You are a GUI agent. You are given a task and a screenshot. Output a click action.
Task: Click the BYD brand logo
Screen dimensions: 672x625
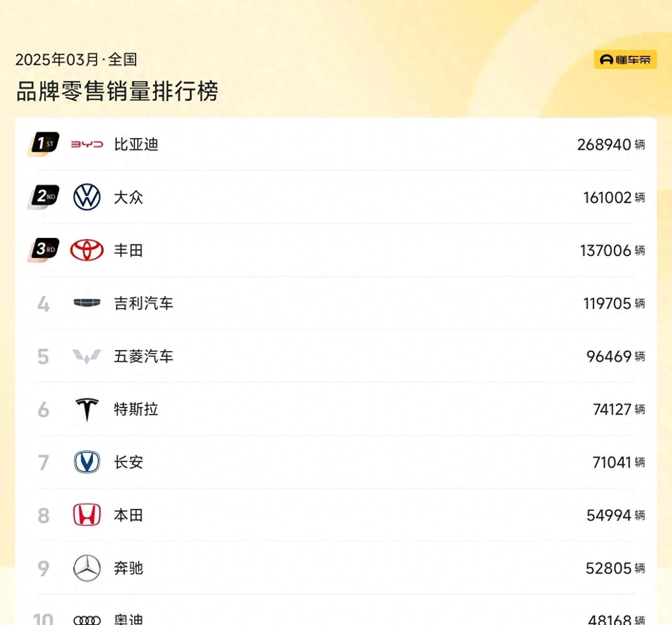pos(86,145)
